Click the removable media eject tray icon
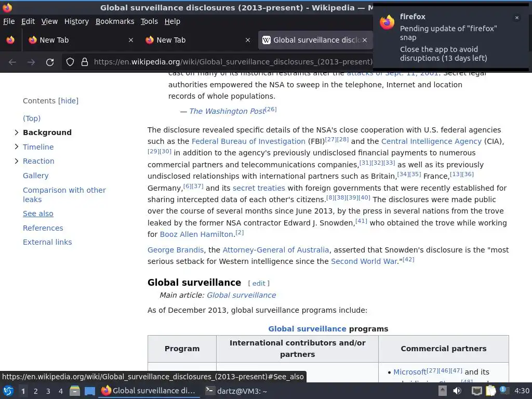The image size is (532, 399). pos(443,391)
